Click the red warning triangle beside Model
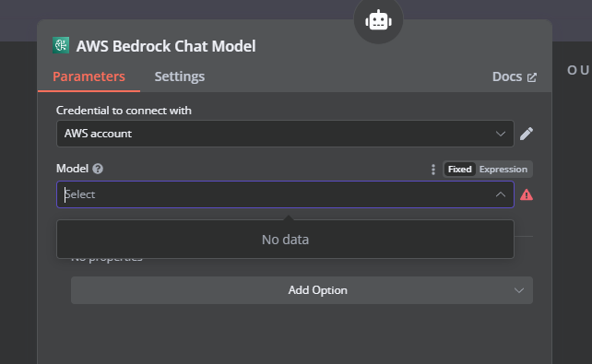 click(x=527, y=194)
